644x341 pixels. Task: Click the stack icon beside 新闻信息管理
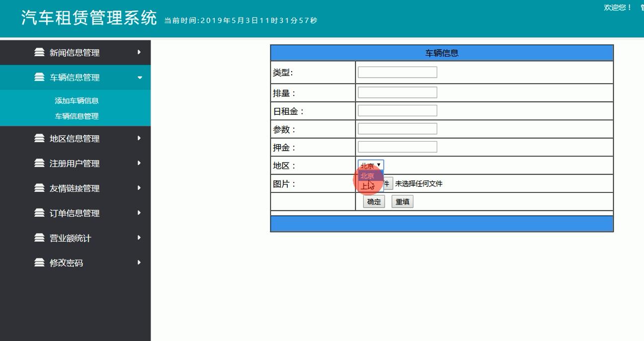pos(39,52)
